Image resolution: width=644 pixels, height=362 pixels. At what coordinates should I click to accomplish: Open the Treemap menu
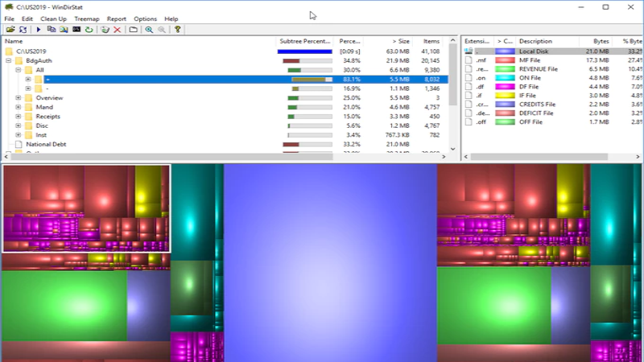pyautogui.click(x=87, y=19)
